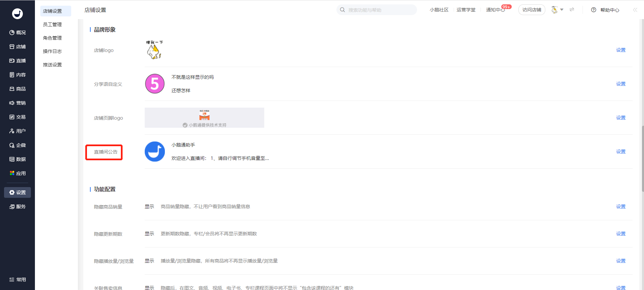
Task: Open 数据 data section
Action: coord(17,159)
